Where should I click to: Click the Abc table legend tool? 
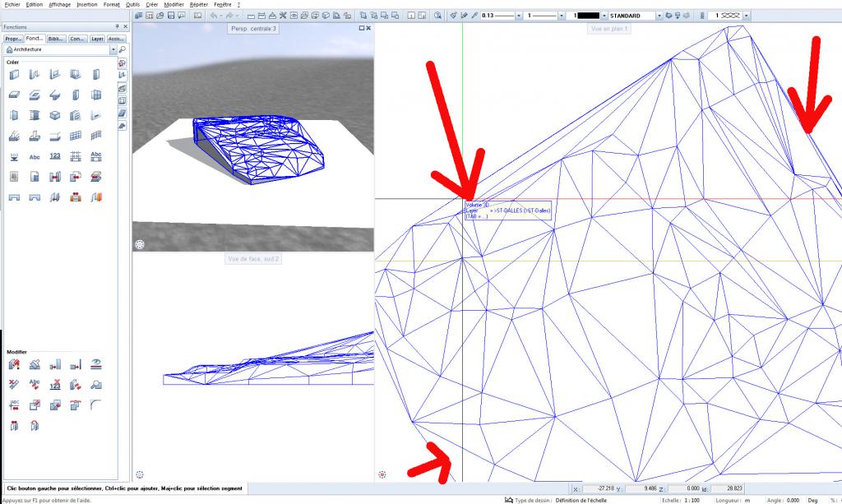pyautogui.click(x=95, y=156)
